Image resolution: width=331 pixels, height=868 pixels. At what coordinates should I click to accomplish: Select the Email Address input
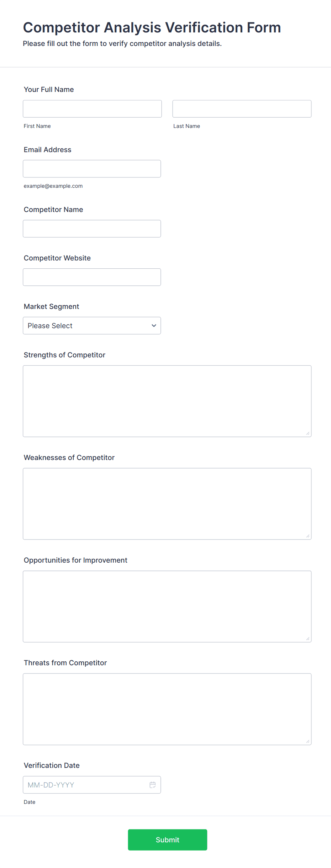point(92,169)
